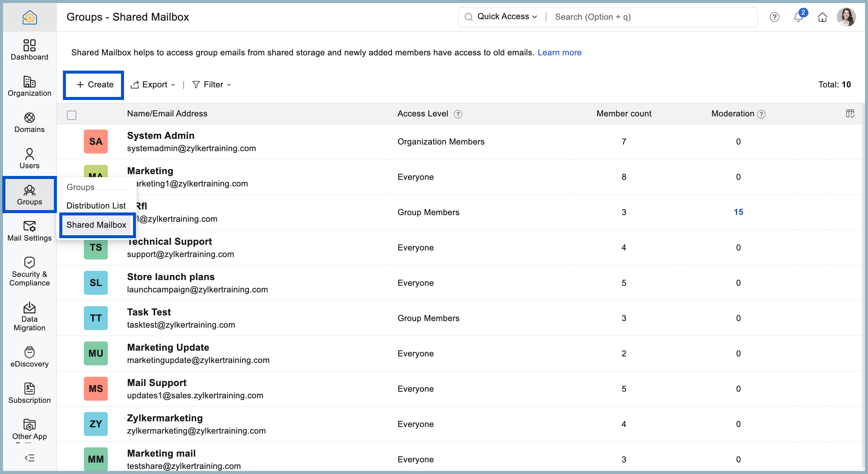Click the Access Level info icon
Image resolution: width=868 pixels, height=474 pixels.
[x=458, y=114]
